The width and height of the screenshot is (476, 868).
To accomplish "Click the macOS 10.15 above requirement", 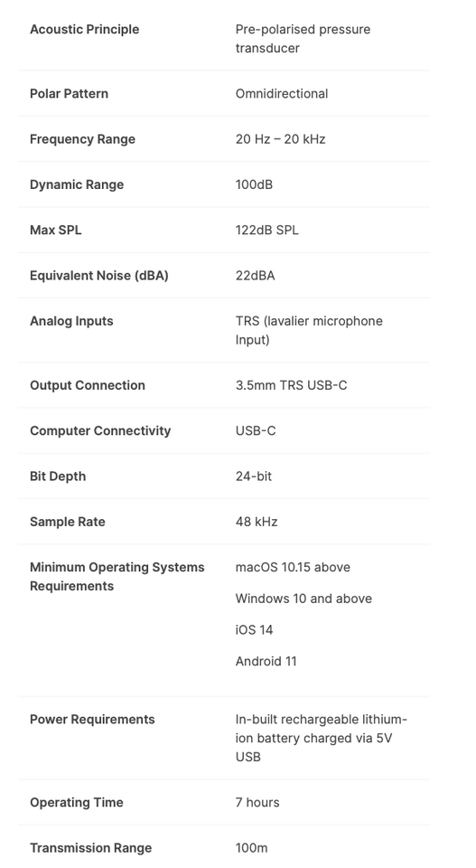I will (x=293, y=567).
